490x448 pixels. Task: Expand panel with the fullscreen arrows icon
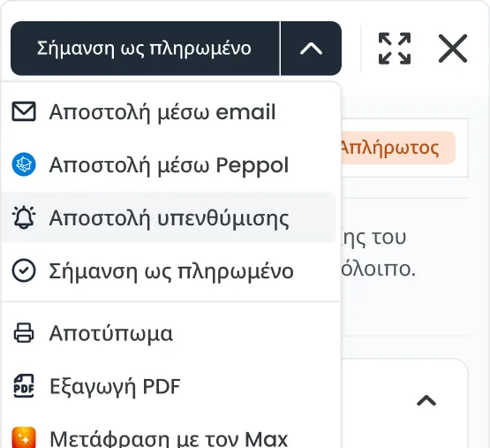(395, 49)
